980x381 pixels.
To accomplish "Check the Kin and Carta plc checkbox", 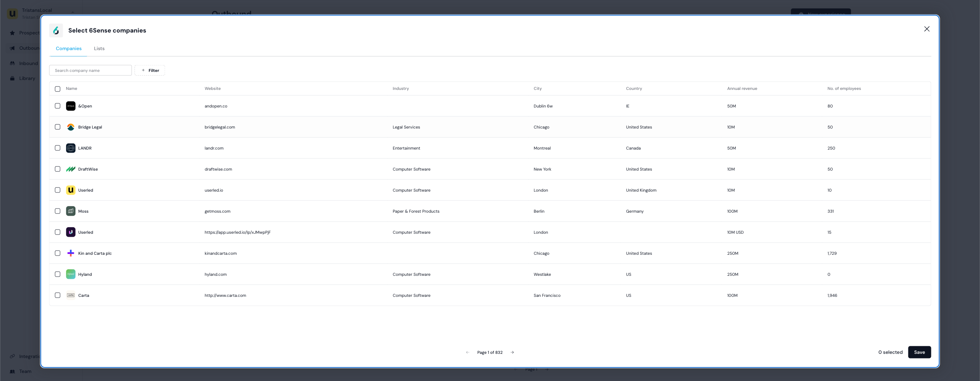I will tap(57, 253).
